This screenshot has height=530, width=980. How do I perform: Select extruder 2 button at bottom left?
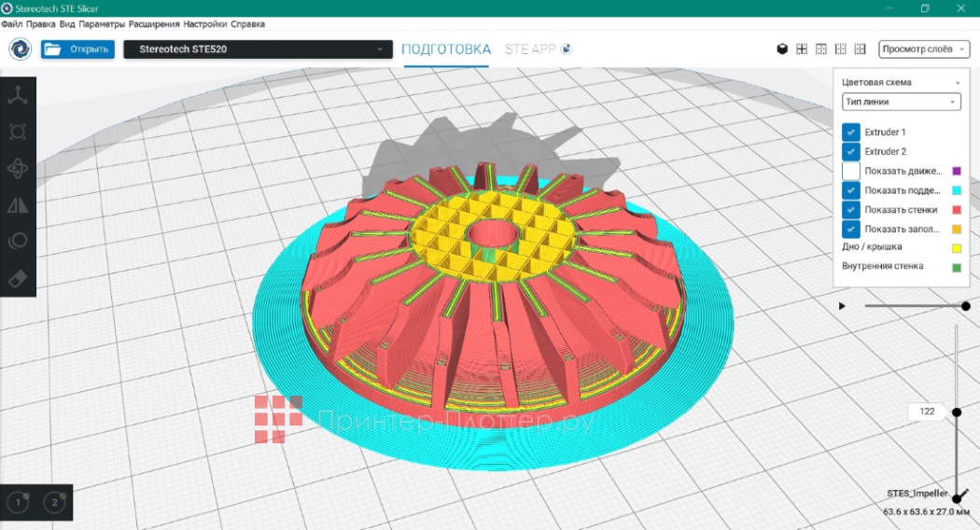point(54,503)
